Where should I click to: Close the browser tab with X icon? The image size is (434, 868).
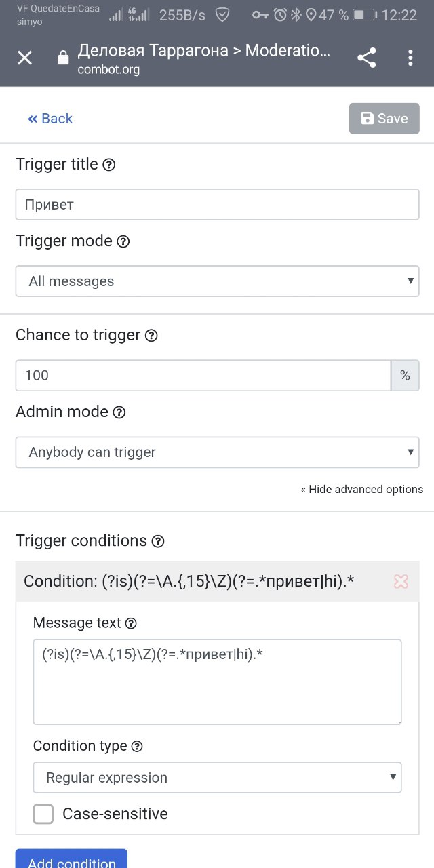[x=24, y=58]
